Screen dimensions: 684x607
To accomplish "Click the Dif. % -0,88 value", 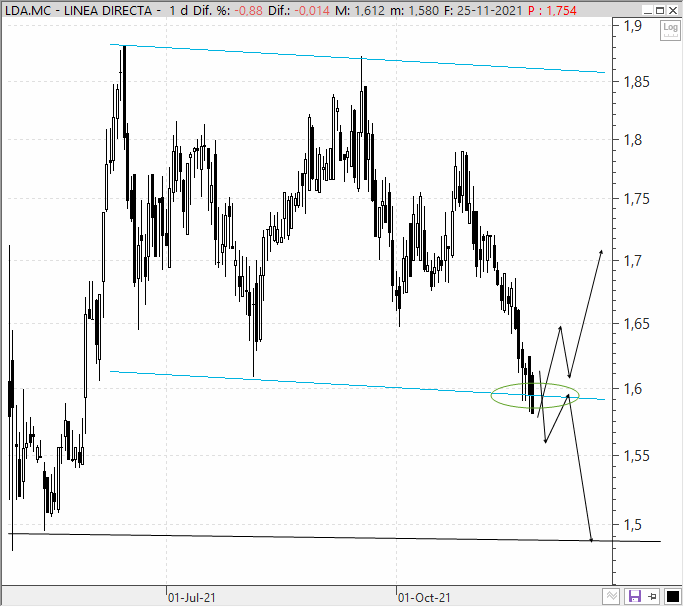I will [250, 10].
